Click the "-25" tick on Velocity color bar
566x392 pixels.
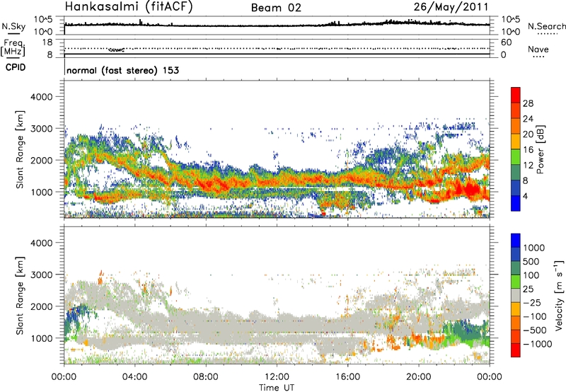532,303
